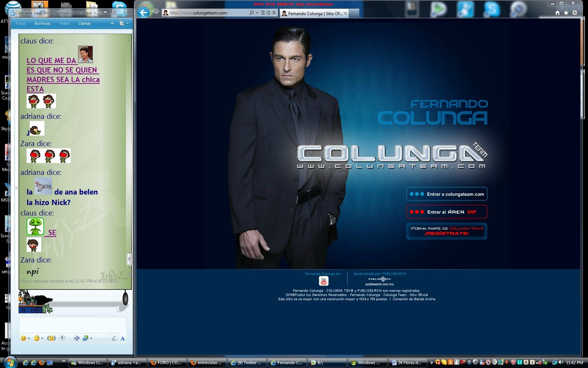Select the handwriting pen icon
Image resolution: width=588 pixels, height=368 pixels.
114,338
